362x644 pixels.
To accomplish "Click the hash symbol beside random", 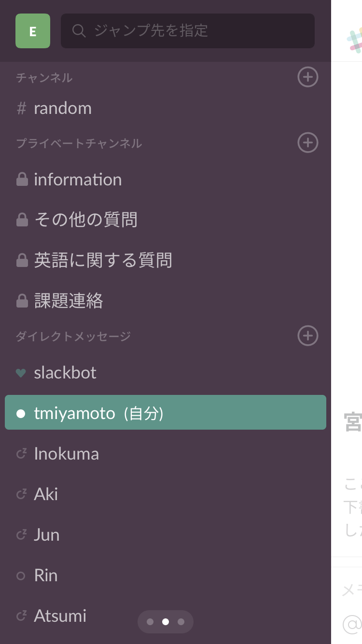I will coord(21,108).
